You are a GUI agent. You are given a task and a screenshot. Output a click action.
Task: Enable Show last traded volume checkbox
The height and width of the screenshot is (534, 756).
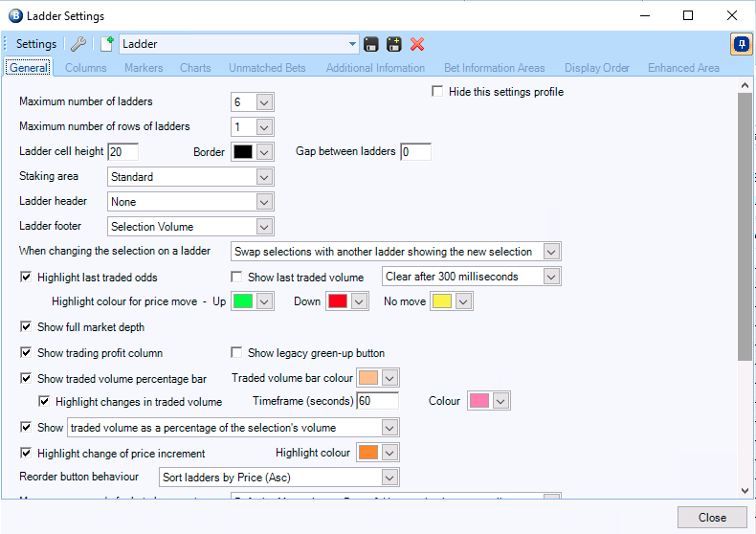236,277
